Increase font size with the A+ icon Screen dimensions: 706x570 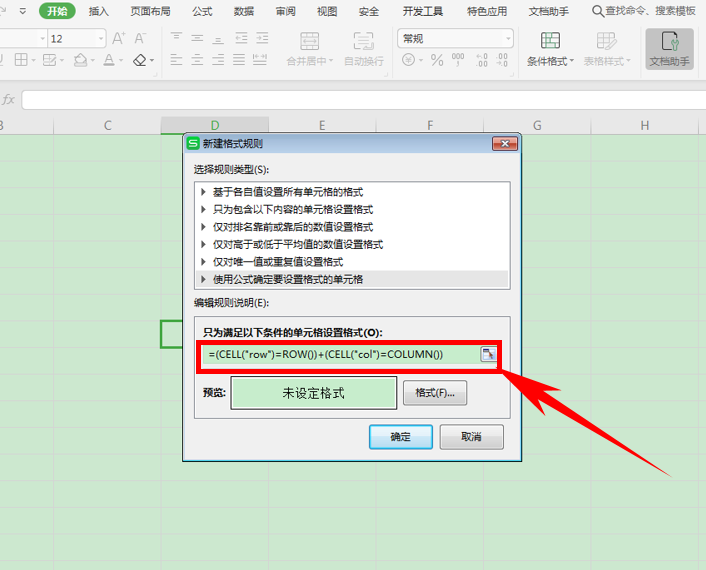click(x=118, y=38)
